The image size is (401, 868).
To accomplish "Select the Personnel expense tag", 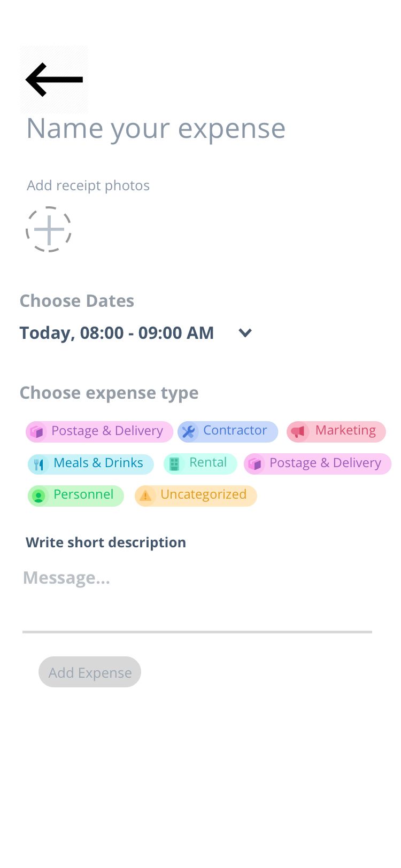I will tap(83, 495).
